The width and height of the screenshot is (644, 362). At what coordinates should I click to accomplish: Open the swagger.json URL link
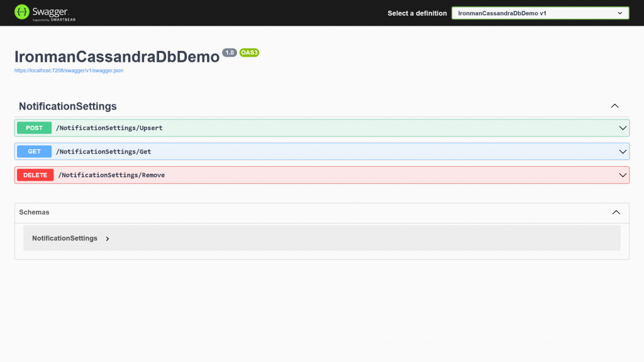pos(69,71)
